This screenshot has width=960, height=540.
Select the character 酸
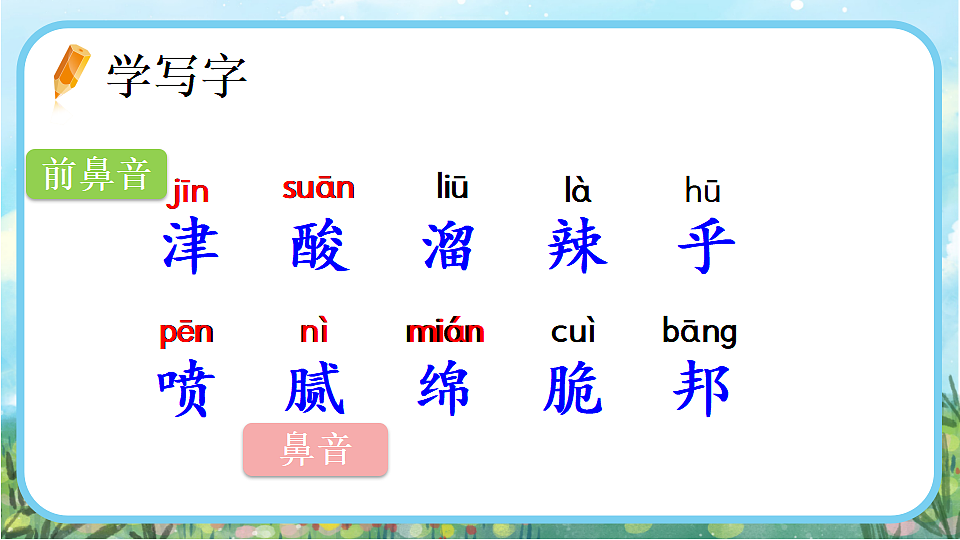[320, 246]
